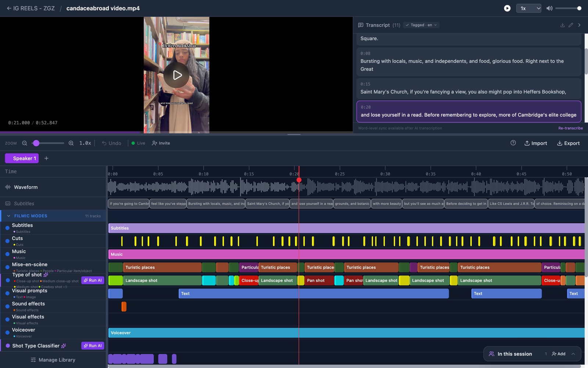The image size is (588, 368).
Task: Select the 0:15 Saint Mary's Church transcript segment
Action: pos(469,88)
